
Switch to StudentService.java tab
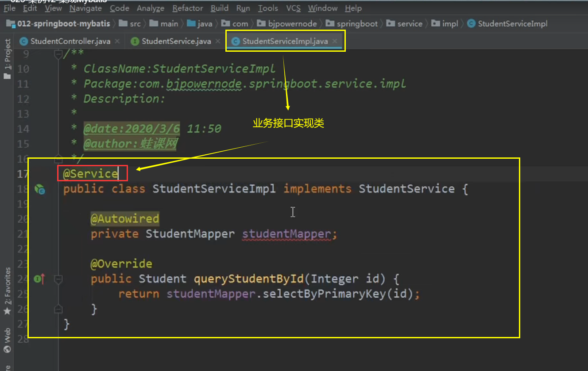click(x=176, y=42)
